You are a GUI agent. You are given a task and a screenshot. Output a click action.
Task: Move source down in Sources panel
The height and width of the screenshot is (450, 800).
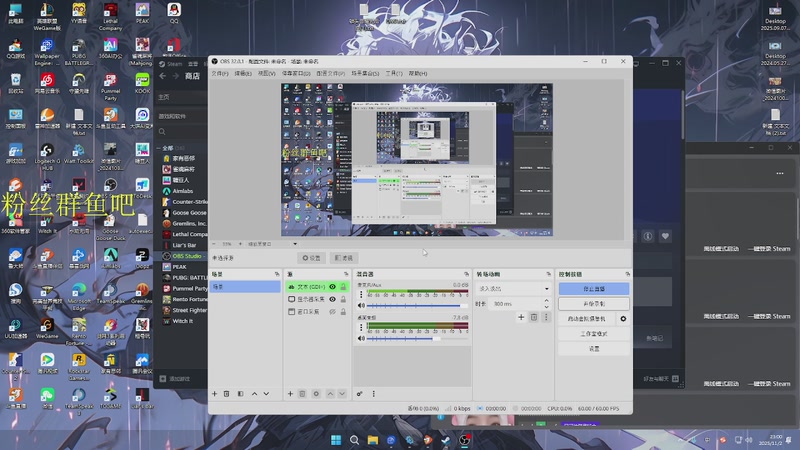click(x=342, y=394)
